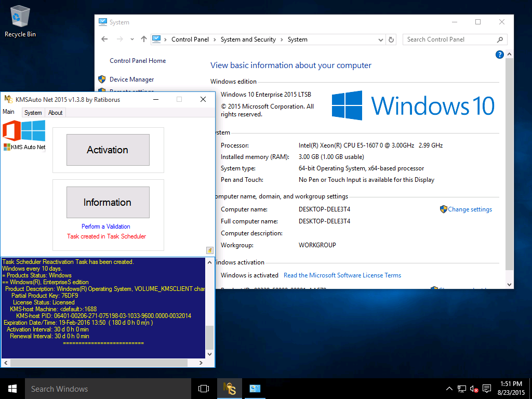Open Help with the blue question mark
Viewport: 532px width, 399px height.
(499, 54)
